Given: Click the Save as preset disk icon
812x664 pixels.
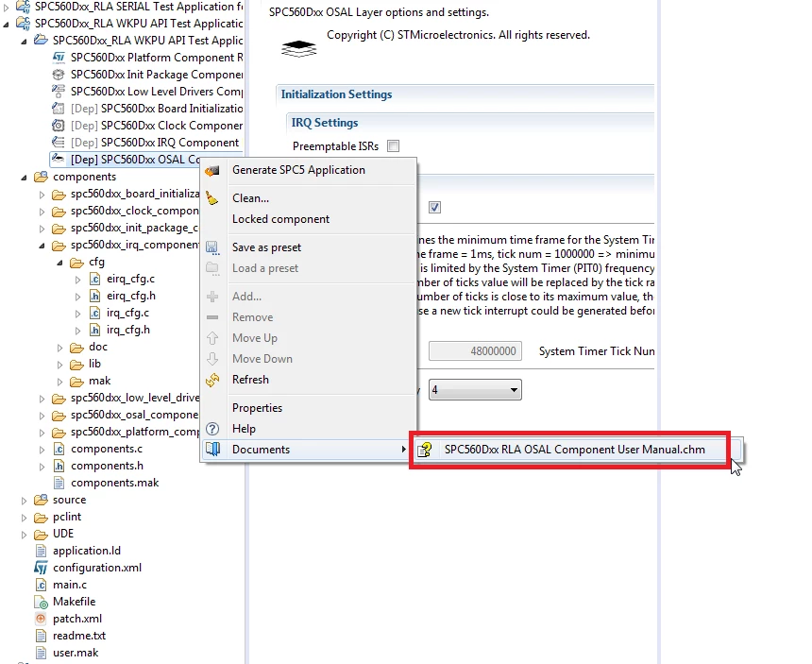Looking at the screenshot, I should tap(212, 247).
